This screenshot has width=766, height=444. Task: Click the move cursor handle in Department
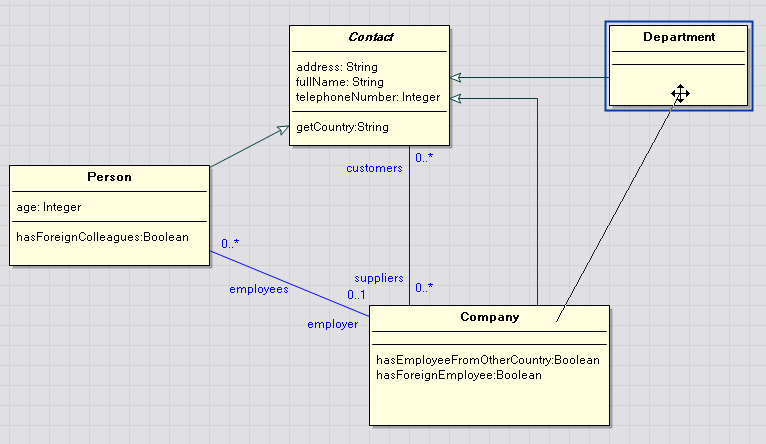(x=680, y=93)
